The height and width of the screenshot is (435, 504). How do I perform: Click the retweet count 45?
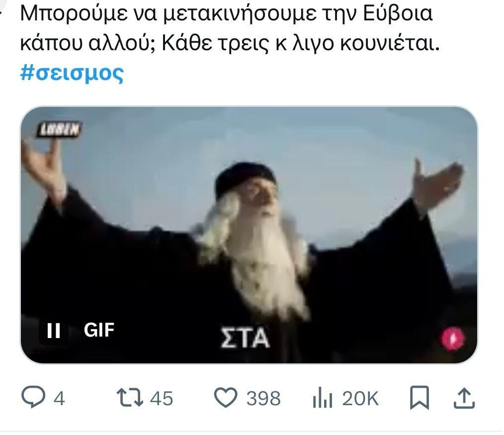coord(162,398)
